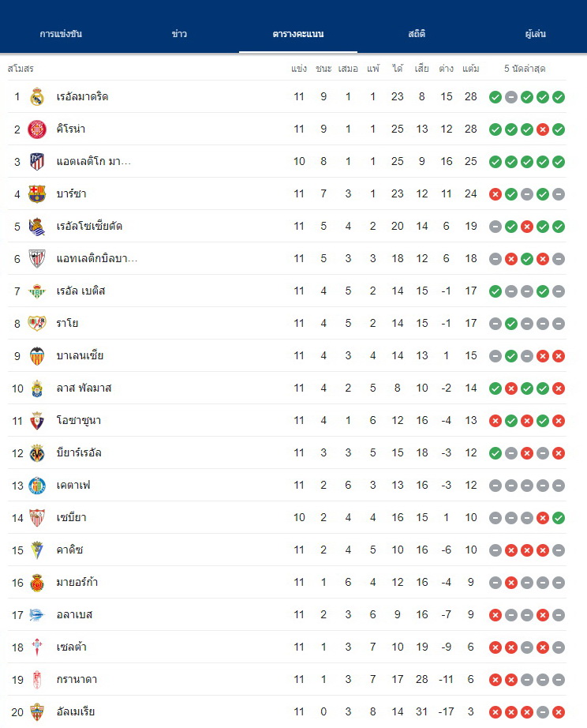The image size is (587, 728).
Task: Open the การแข่งขัน tab
Action: click(x=61, y=33)
